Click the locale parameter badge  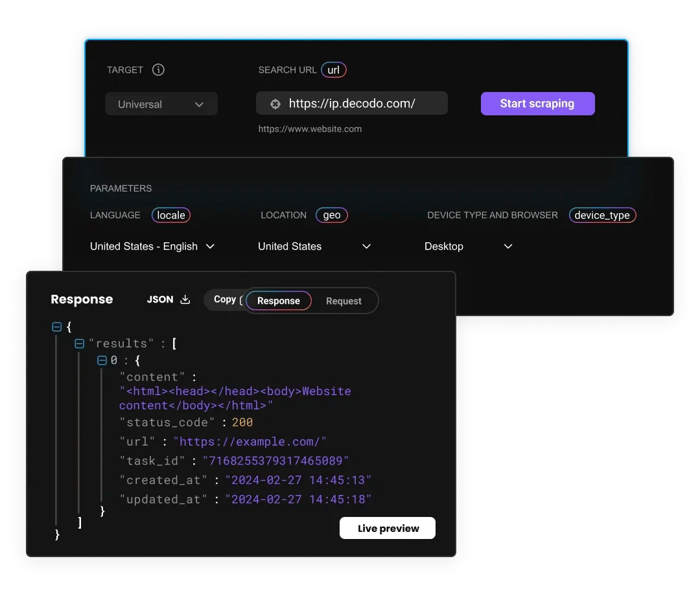point(171,215)
